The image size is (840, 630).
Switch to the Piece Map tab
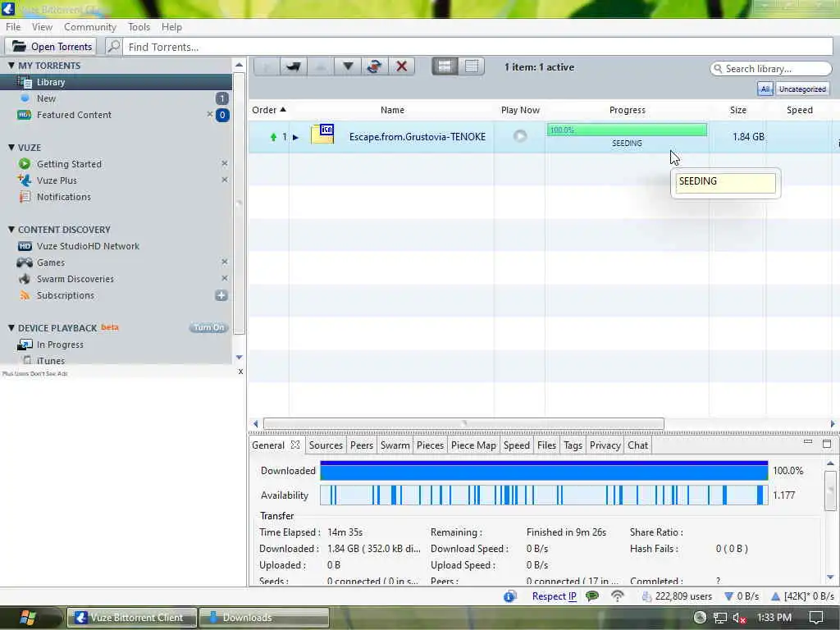click(473, 445)
